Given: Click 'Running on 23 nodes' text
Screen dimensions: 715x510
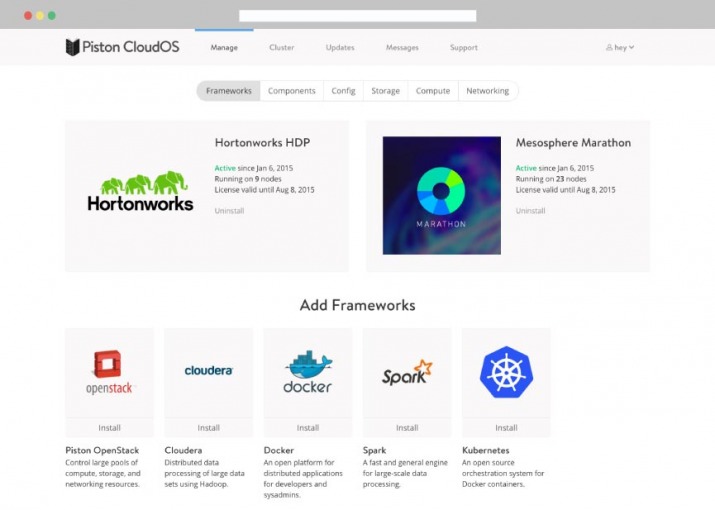Looking at the screenshot, I should [551, 179].
